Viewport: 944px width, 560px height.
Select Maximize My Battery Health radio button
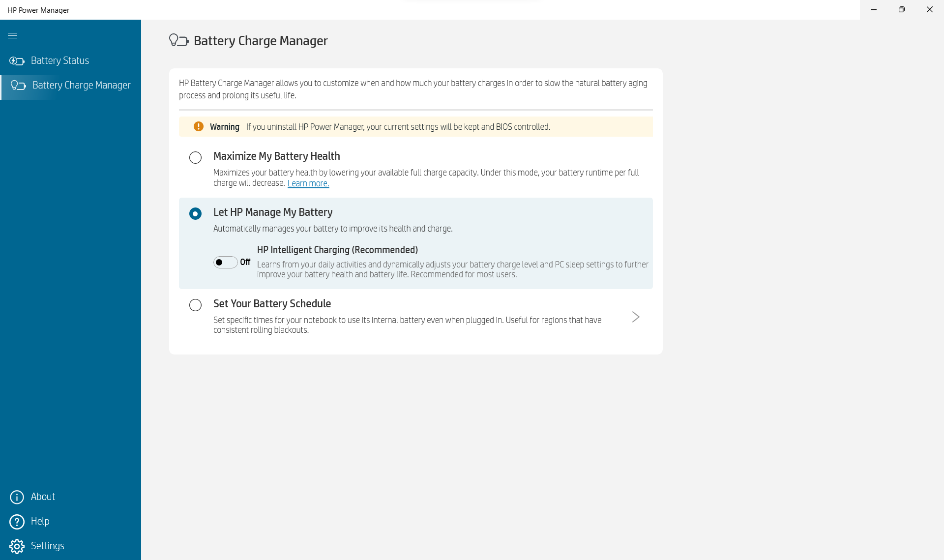[x=195, y=157]
